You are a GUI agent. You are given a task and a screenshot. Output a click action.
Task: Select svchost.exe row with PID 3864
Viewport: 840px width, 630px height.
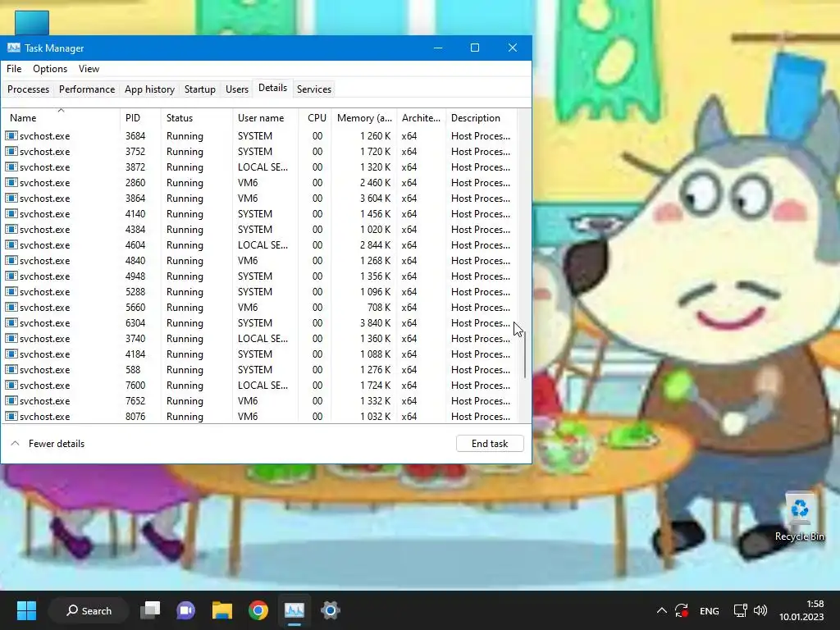click(259, 199)
